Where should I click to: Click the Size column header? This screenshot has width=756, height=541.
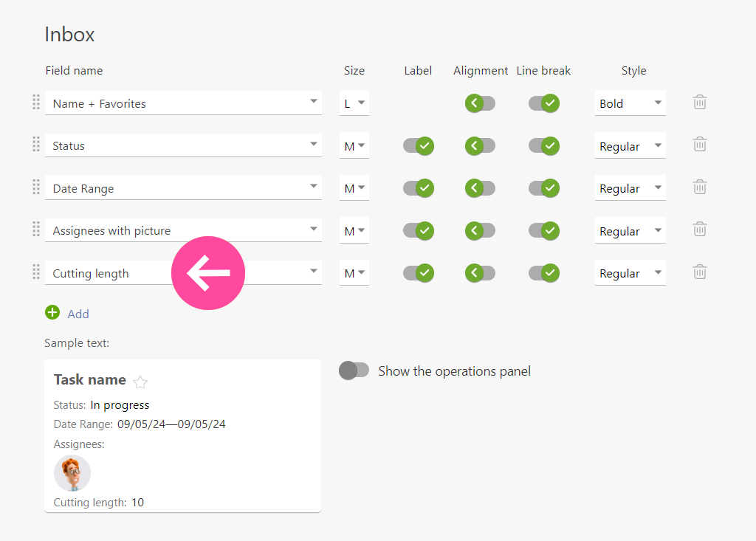(x=354, y=70)
